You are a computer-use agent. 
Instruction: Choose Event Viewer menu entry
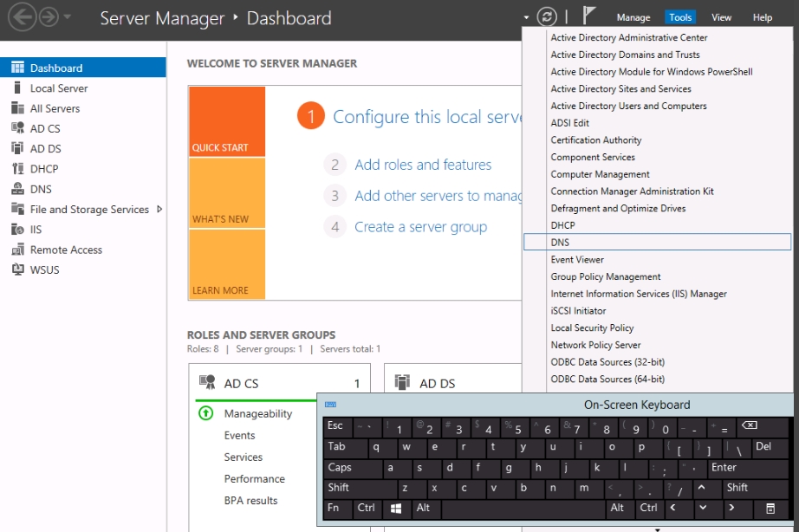(577, 259)
